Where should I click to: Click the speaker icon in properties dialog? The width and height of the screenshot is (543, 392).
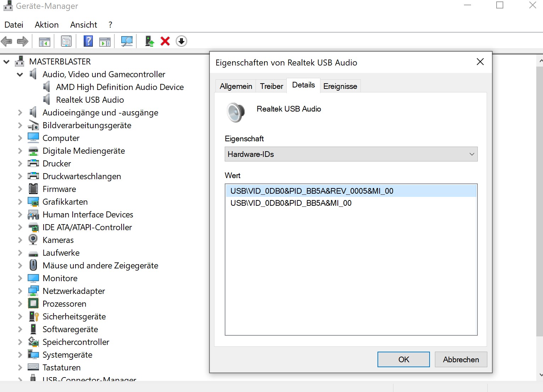236,113
